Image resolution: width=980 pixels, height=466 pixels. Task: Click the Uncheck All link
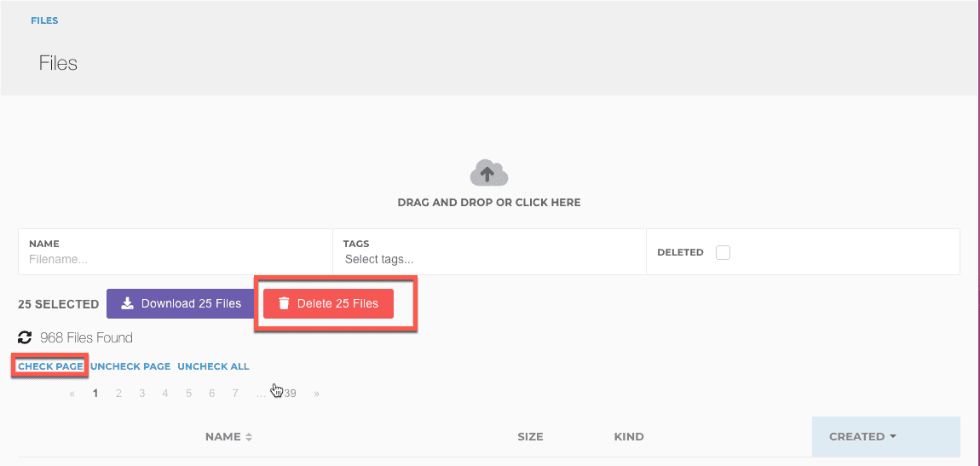[x=213, y=366]
